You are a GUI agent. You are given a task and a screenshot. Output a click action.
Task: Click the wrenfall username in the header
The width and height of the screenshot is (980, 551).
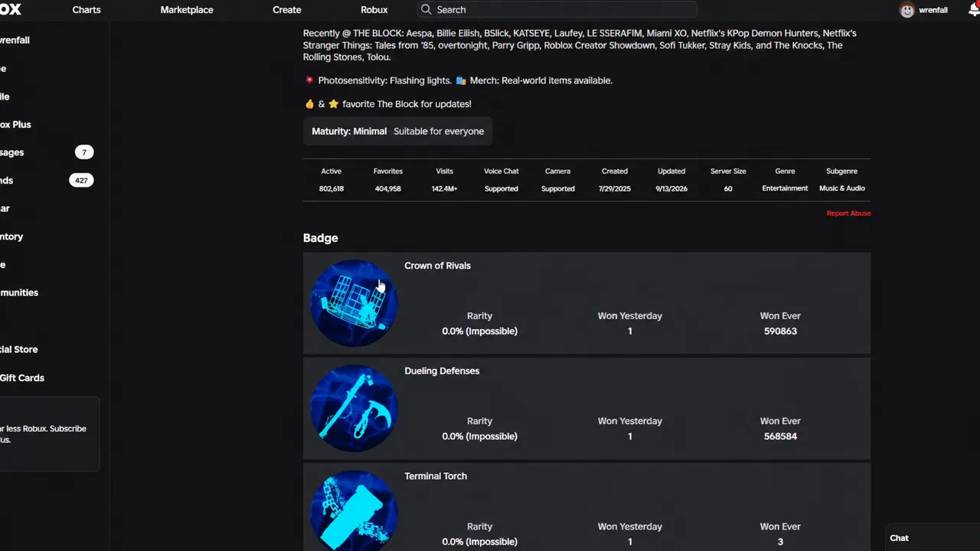933,10
